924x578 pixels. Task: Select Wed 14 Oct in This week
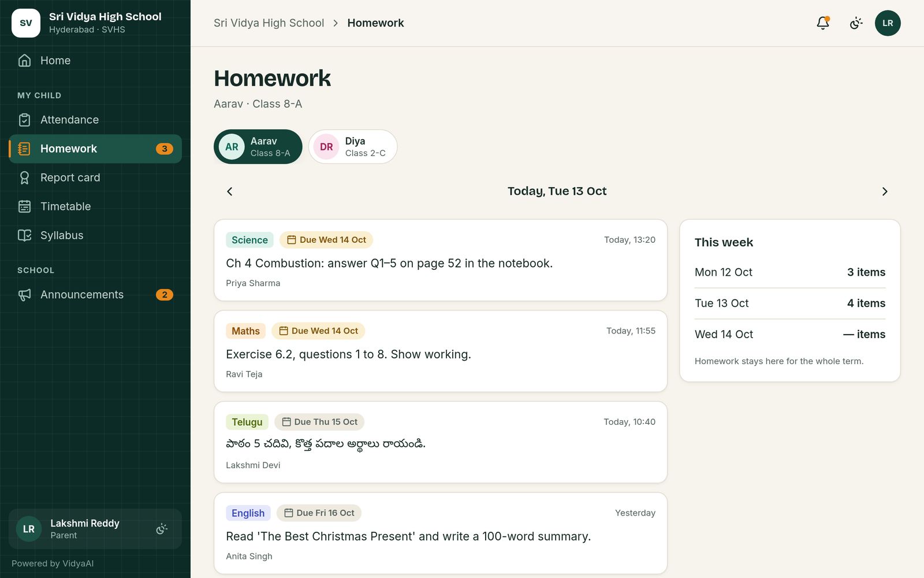click(790, 334)
